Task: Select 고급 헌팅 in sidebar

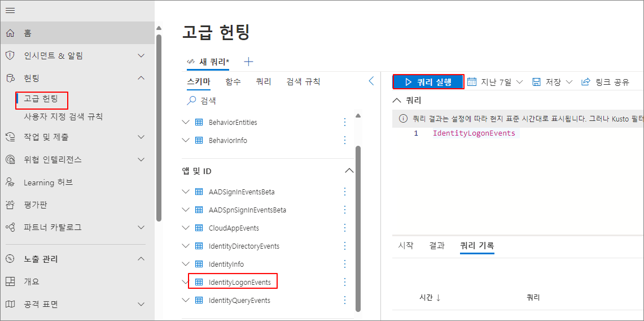Action: (x=41, y=98)
